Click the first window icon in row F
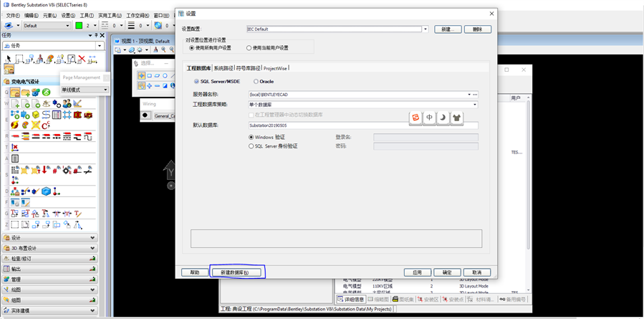644x319 pixels. (x=15, y=202)
